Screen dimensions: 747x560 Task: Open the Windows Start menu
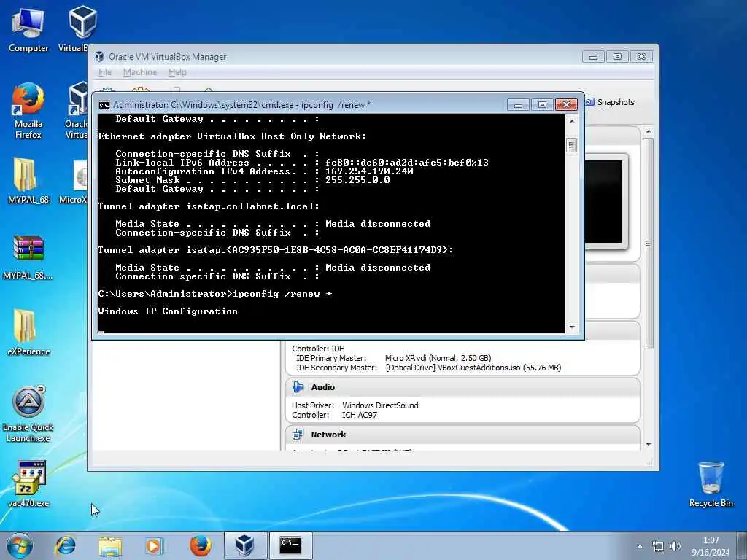(x=20, y=545)
